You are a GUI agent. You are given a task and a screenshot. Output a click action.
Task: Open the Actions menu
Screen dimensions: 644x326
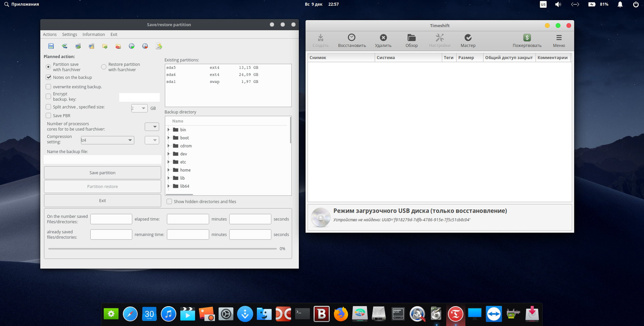50,34
